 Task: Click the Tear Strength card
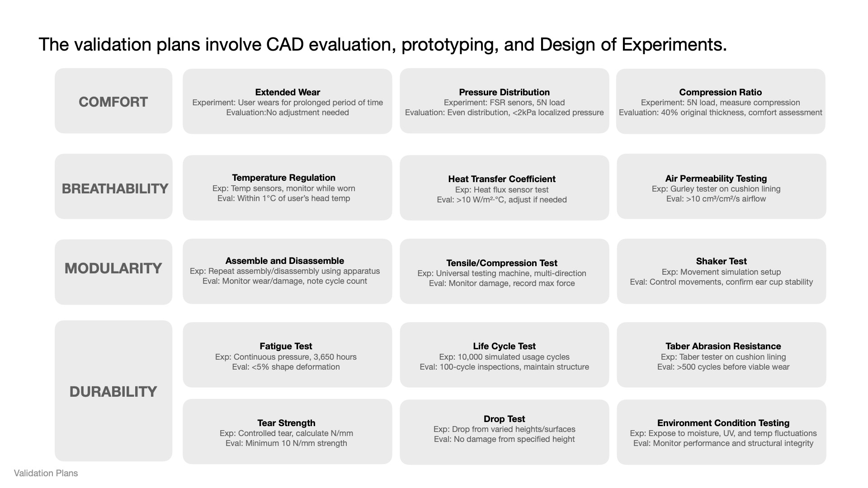coord(288,432)
